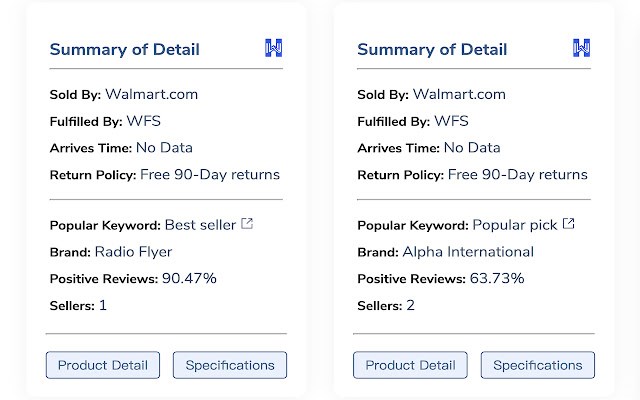The image size is (640, 400).
Task: Click the W logo icon in right card
Action: coord(582,48)
